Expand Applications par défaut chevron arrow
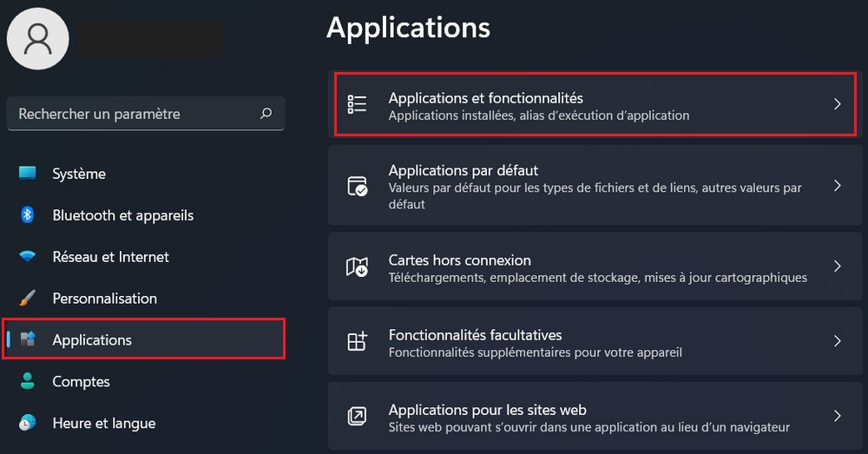This screenshot has width=868, height=454. click(837, 186)
